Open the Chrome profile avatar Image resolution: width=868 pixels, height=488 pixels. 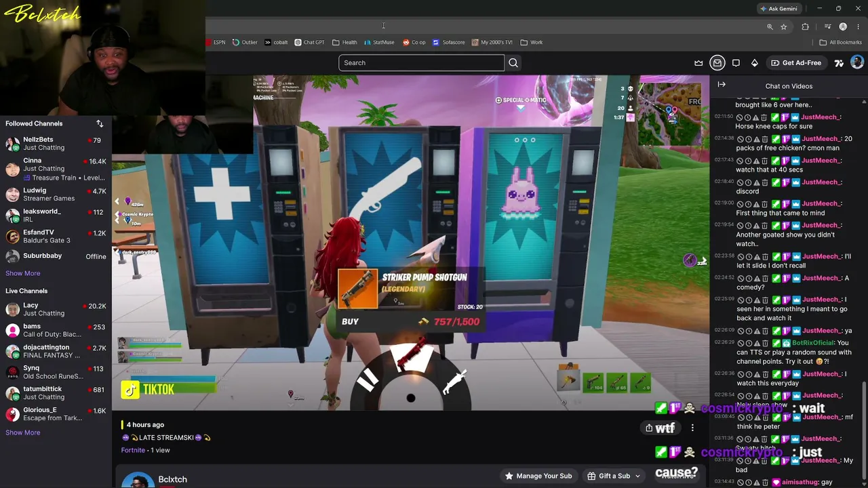(x=843, y=26)
